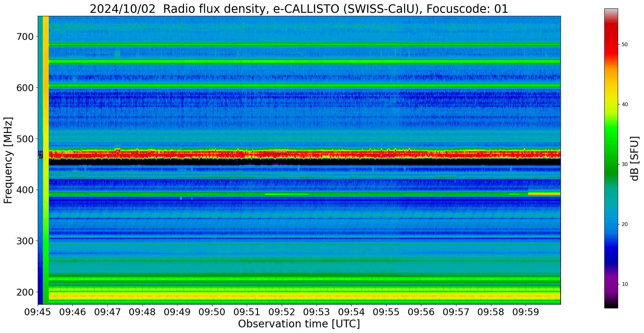Click the plot title text
The height and width of the screenshot is (333, 644).
(299, 9)
